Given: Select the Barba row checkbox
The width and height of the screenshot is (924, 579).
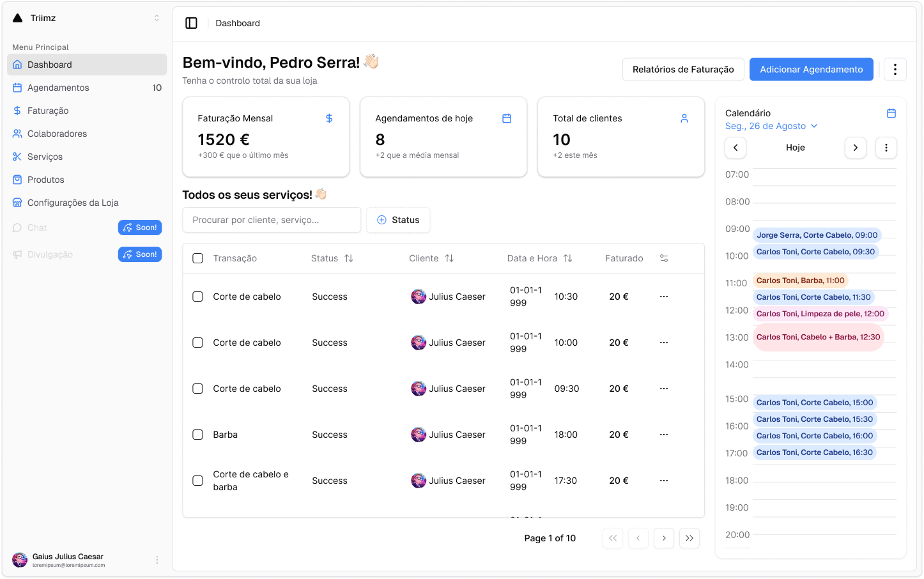Looking at the screenshot, I should pyautogui.click(x=198, y=435).
